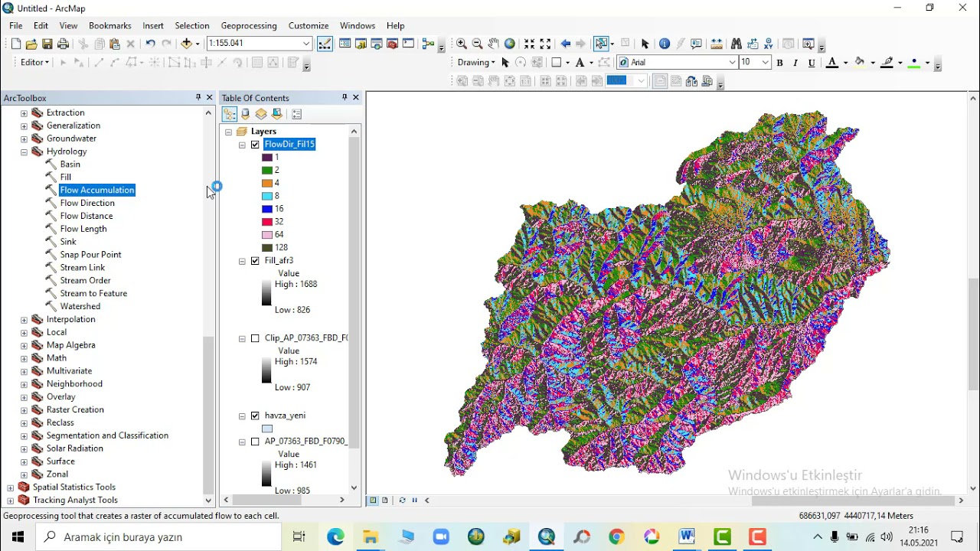Open Find with binoculars icon
This screenshot has width=980, height=551.
click(737, 44)
